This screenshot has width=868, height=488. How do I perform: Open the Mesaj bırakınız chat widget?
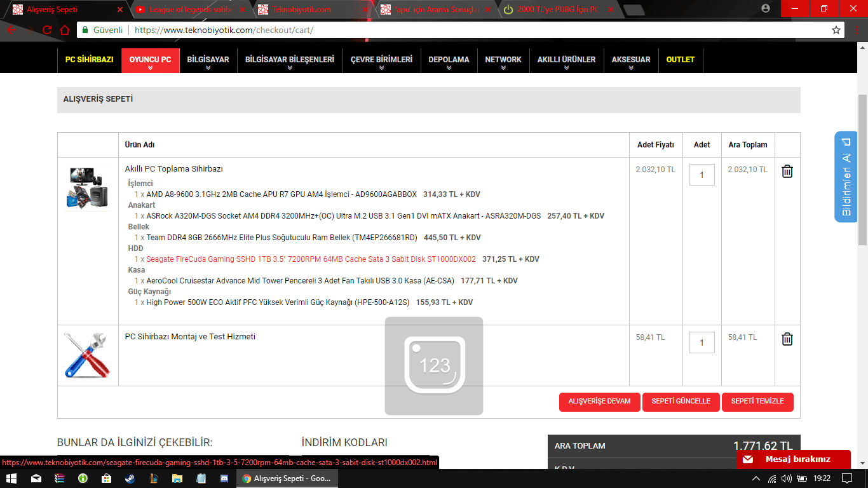point(794,459)
